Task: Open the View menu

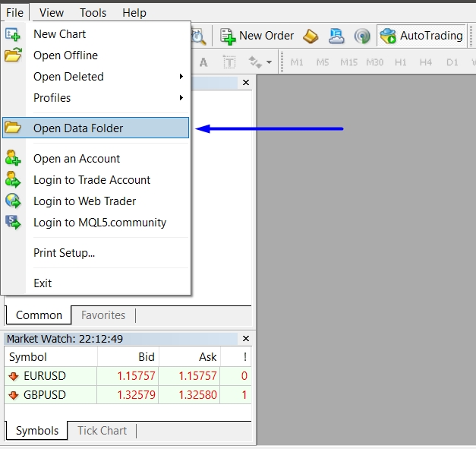Action: pyautogui.click(x=52, y=13)
